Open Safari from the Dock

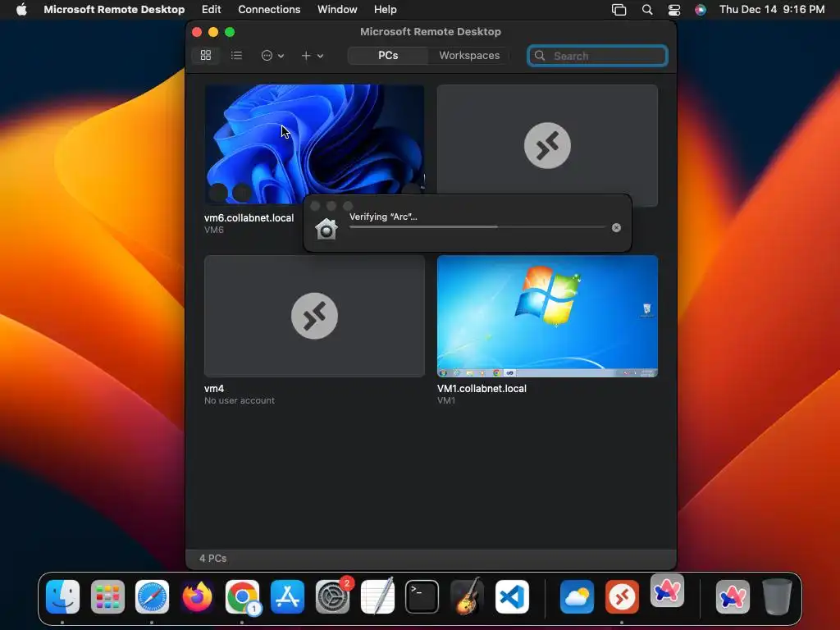[152, 596]
